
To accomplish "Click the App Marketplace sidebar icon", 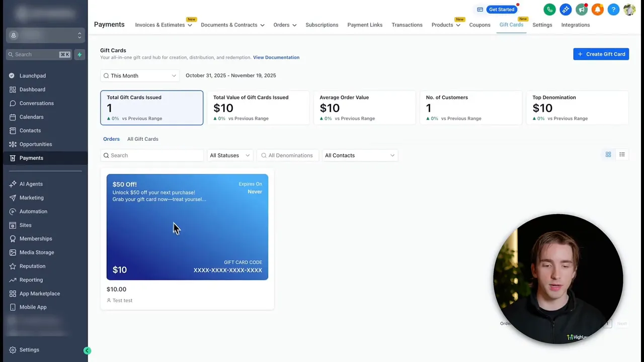I will coord(13,293).
